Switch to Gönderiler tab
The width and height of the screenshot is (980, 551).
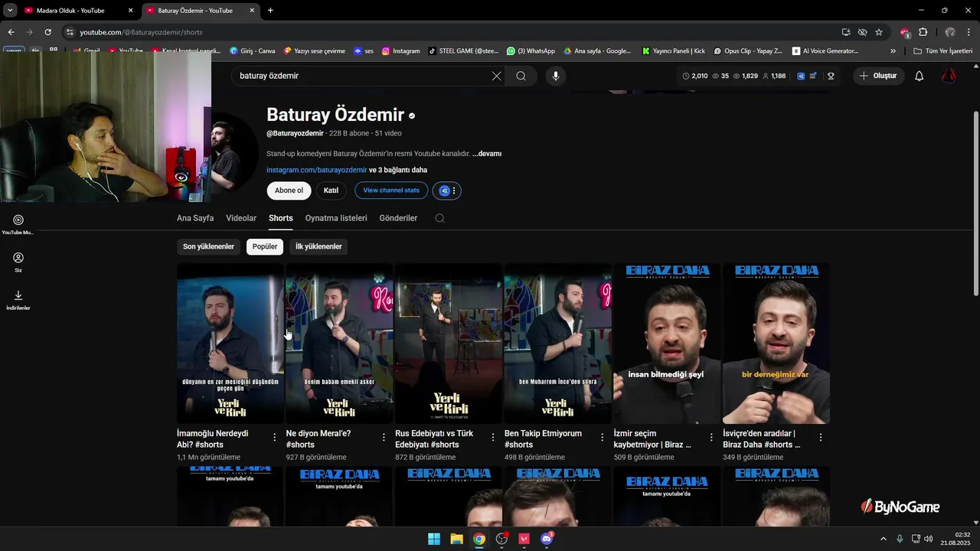tap(398, 218)
